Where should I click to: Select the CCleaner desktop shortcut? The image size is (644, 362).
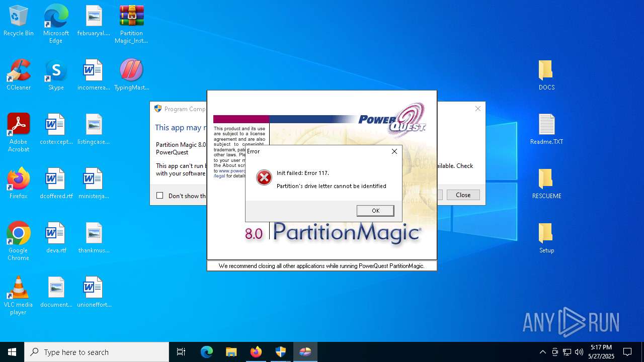coord(19,75)
